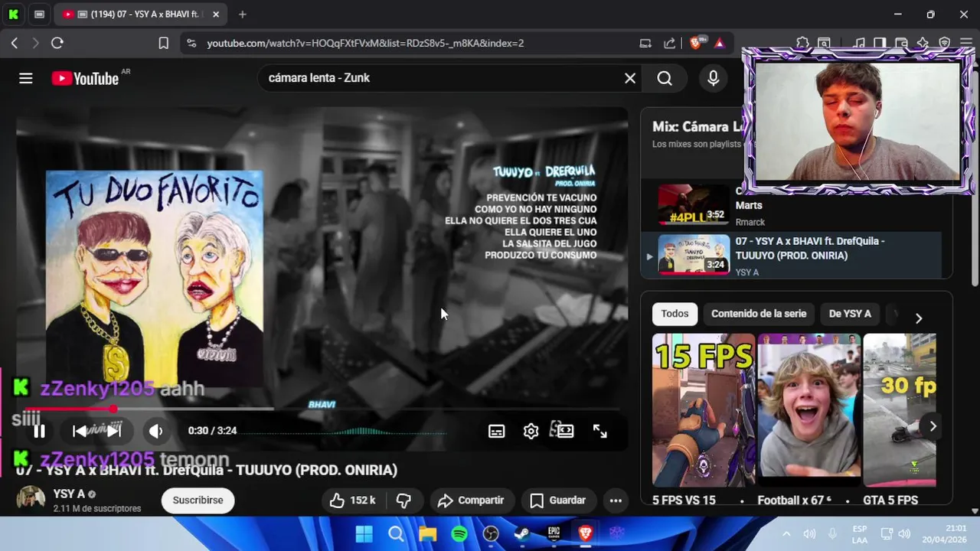The height and width of the screenshot is (551, 980).
Task: Bookmark this page in Brave
Action: (163, 43)
